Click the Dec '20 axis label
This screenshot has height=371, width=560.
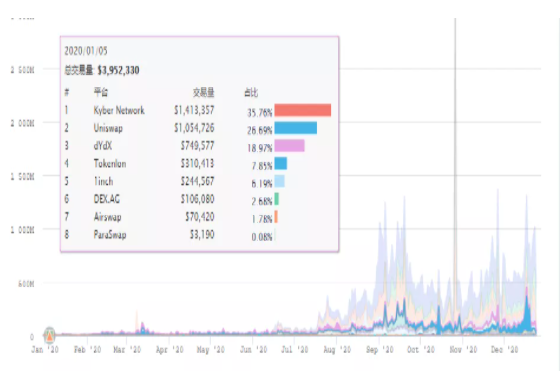(x=504, y=350)
